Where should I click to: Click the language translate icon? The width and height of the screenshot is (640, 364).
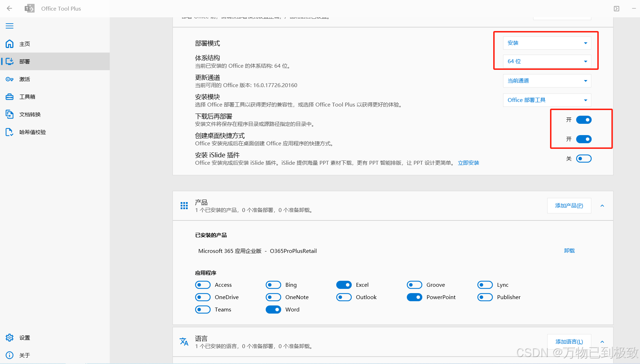pos(184,341)
